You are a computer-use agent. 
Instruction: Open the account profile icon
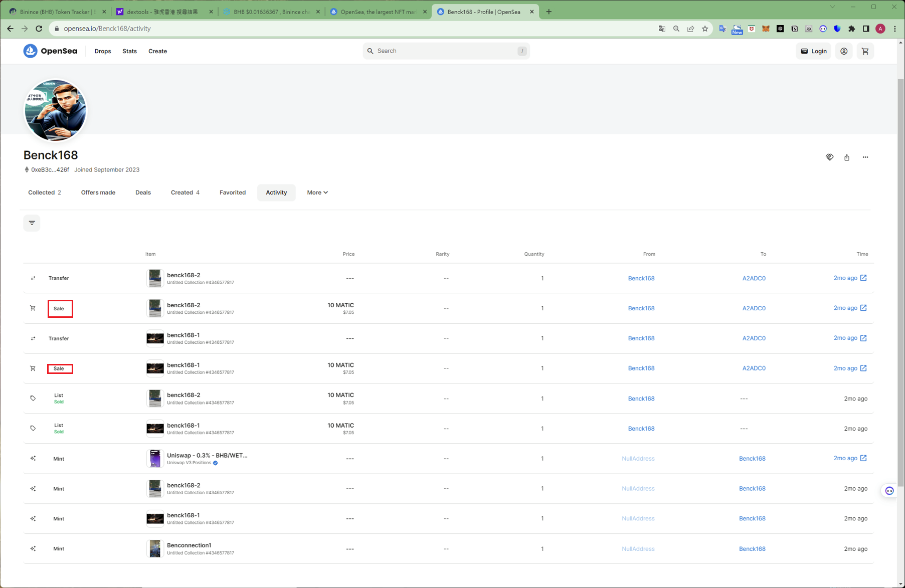[844, 51]
